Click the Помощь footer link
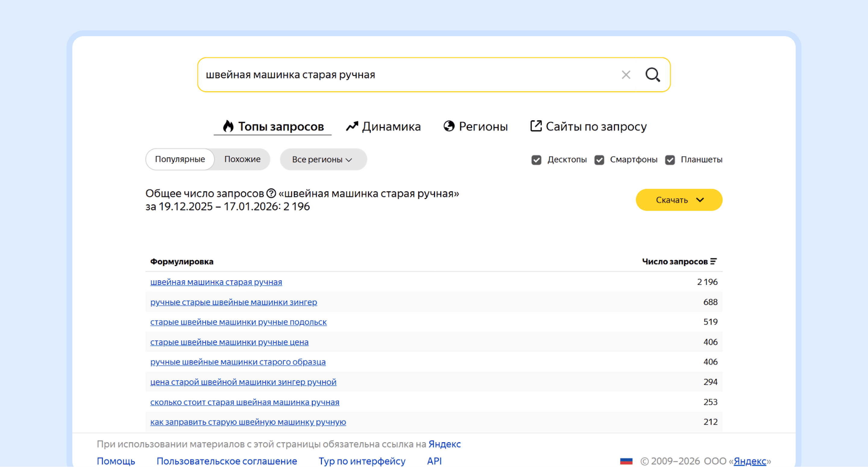The height and width of the screenshot is (467, 868). coord(116,461)
